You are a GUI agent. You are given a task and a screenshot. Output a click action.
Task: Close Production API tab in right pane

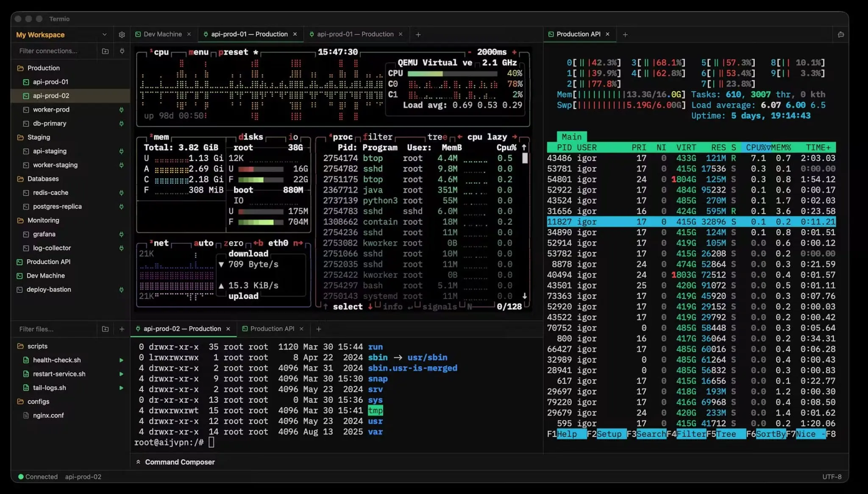(607, 34)
